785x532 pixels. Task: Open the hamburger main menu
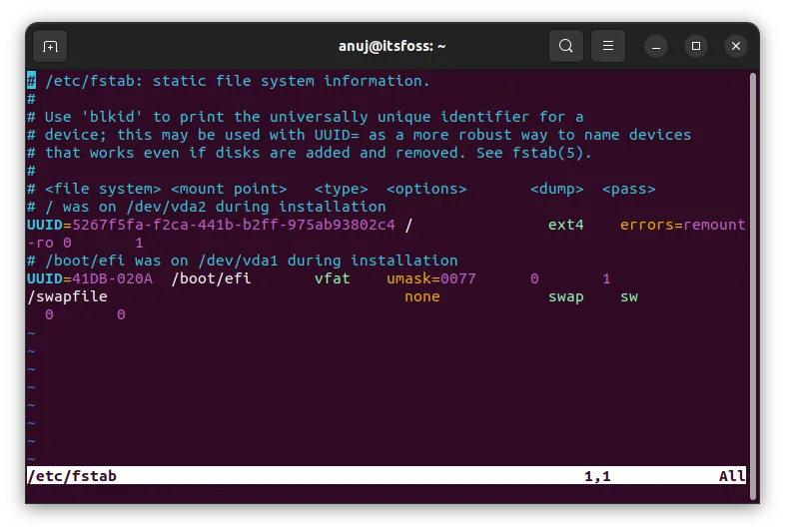point(607,46)
